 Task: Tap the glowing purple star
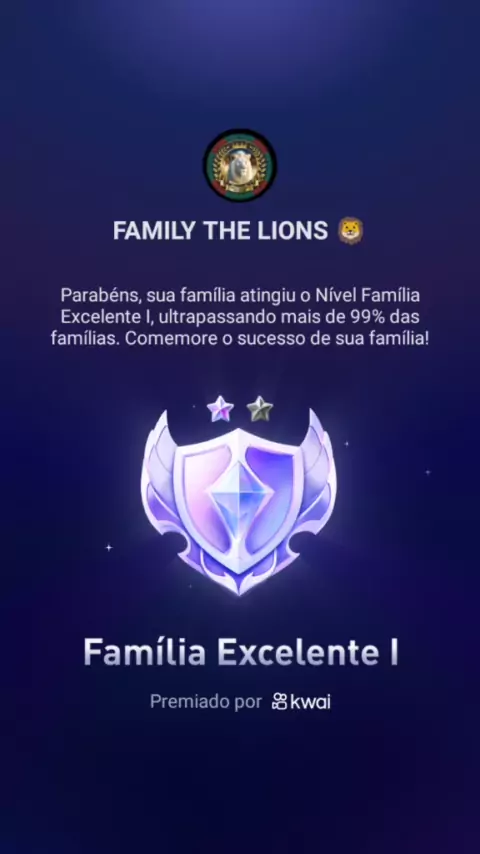click(220, 409)
